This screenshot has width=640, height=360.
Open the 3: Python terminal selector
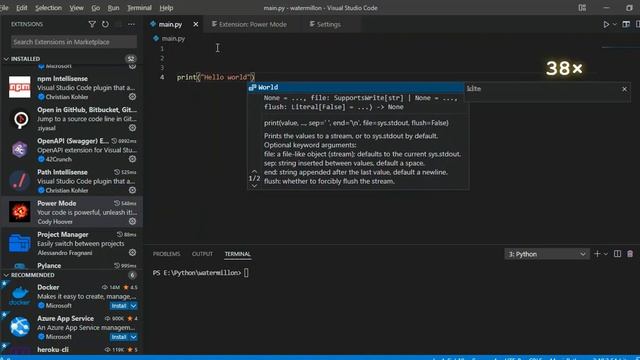point(547,254)
